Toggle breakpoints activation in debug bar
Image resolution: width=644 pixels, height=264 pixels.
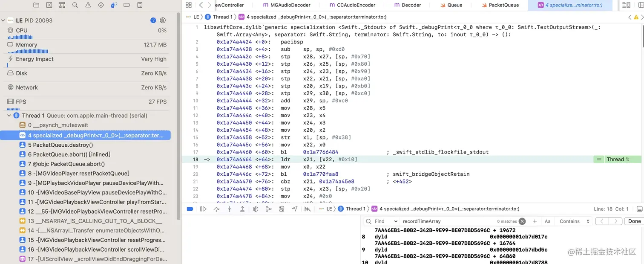point(190,209)
